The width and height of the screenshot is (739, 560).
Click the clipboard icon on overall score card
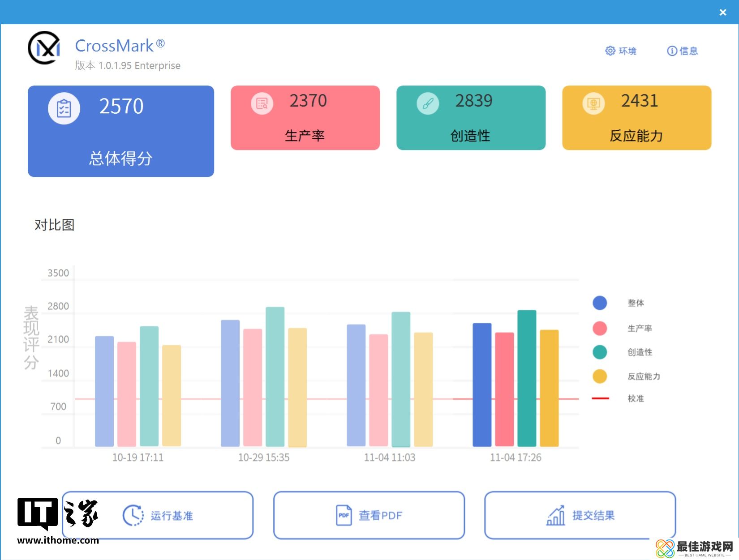(x=64, y=108)
